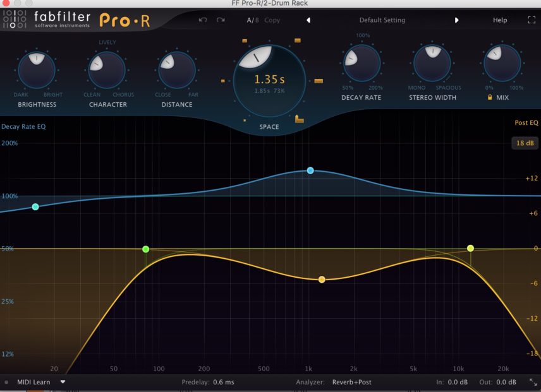The width and height of the screenshot is (541, 392).
Task: Select the room icon at top left of Space
Action: [245, 41]
